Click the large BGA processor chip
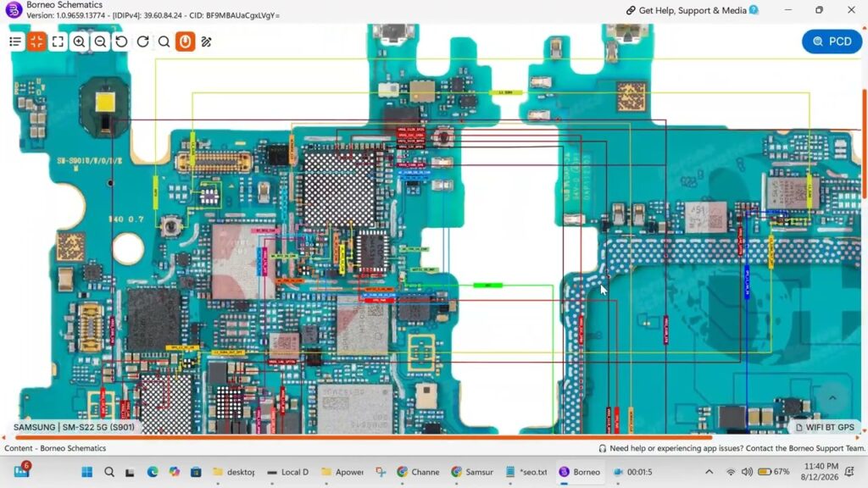868x488 pixels. [x=337, y=186]
